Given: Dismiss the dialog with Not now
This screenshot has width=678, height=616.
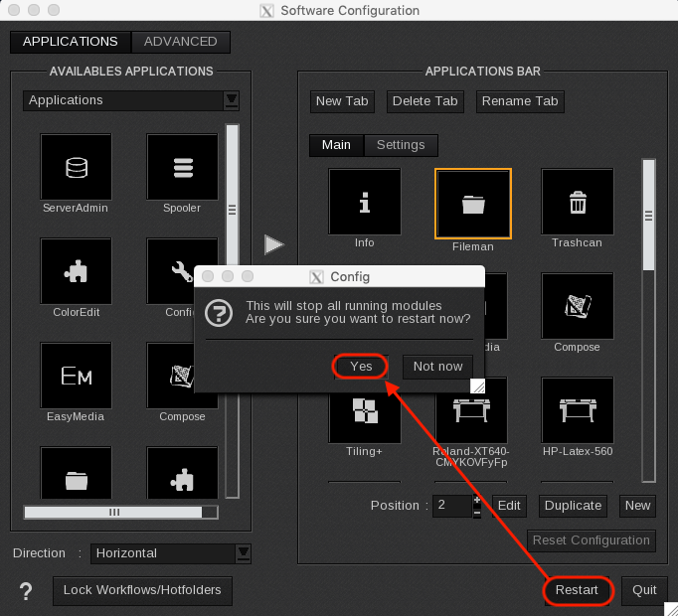Looking at the screenshot, I should coord(437,367).
